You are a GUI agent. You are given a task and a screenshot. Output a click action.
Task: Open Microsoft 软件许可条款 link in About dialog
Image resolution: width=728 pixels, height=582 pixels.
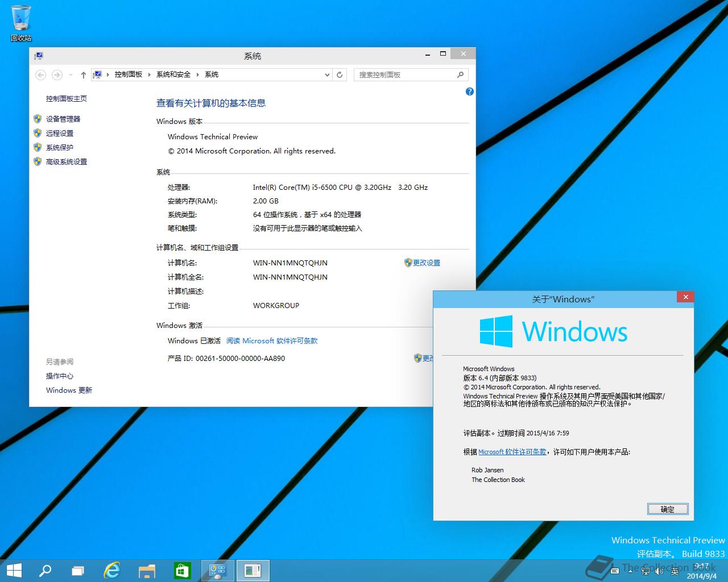click(512, 452)
